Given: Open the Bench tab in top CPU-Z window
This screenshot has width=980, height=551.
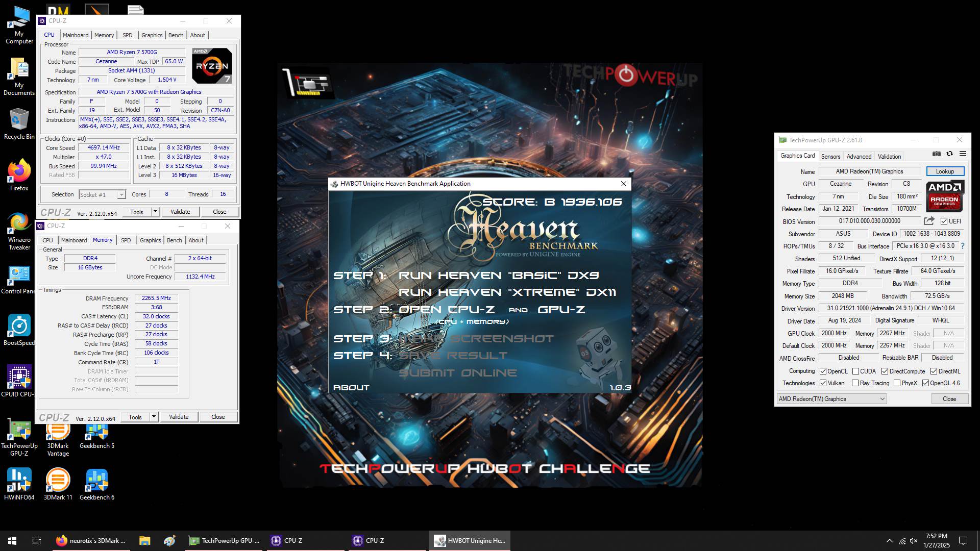Looking at the screenshot, I should tap(176, 35).
